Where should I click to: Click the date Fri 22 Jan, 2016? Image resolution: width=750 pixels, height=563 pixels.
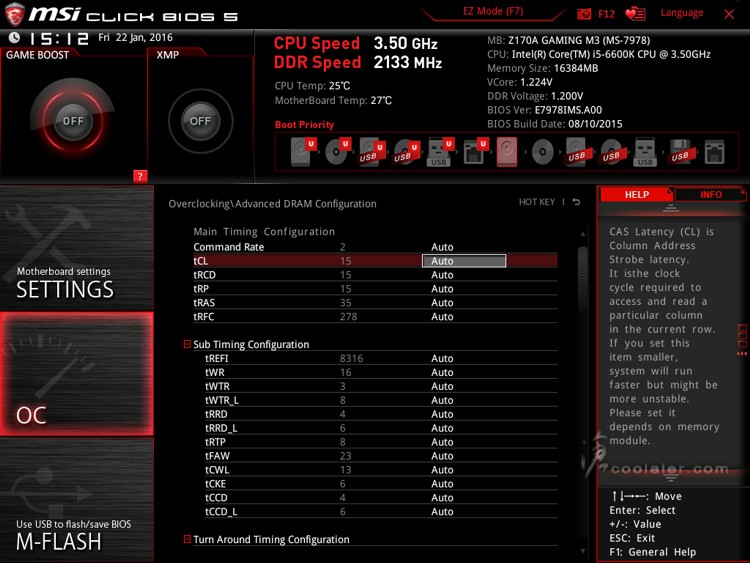(x=135, y=37)
